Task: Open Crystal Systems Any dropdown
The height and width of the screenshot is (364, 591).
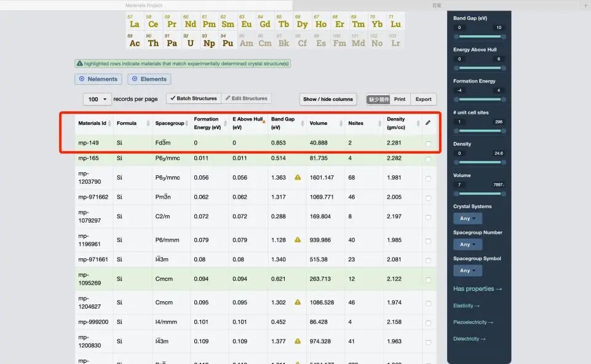Action: pos(467,218)
